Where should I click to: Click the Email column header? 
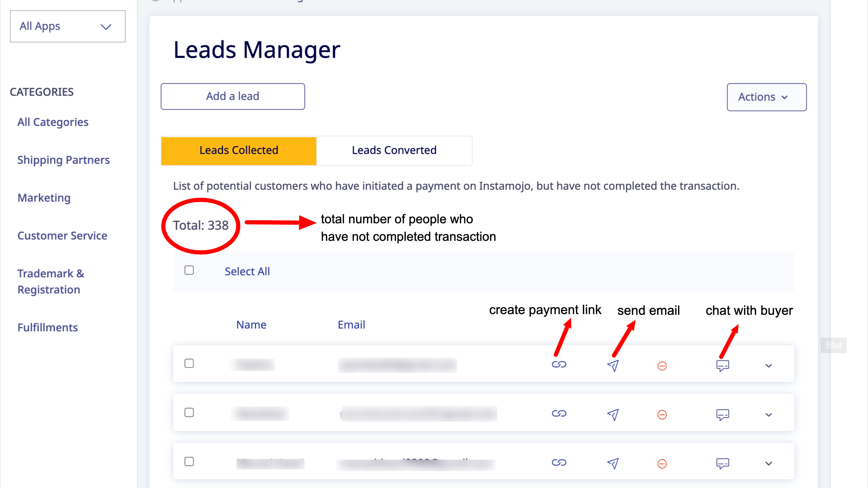[x=351, y=325]
